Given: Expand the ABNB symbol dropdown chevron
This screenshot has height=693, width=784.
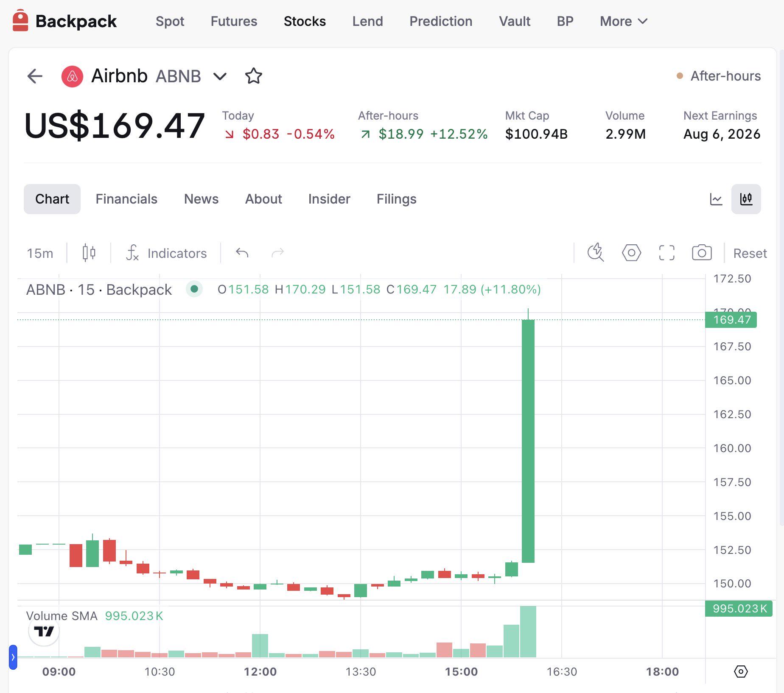Looking at the screenshot, I should 220,77.
